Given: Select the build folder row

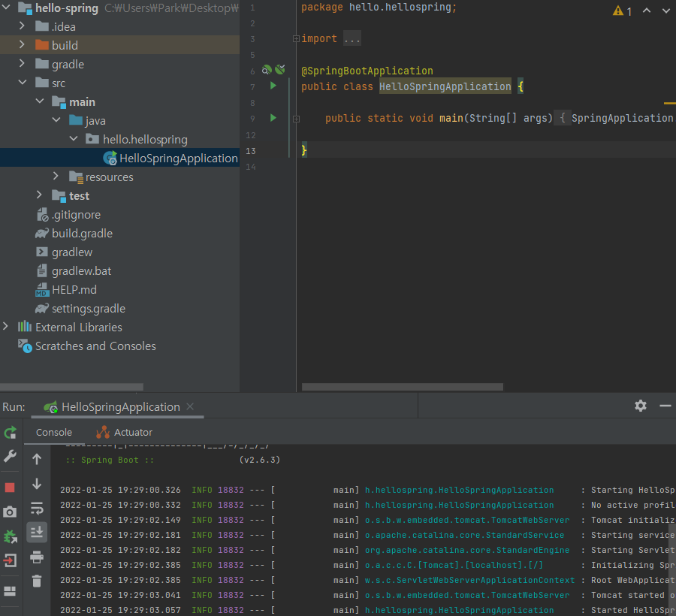Looking at the screenshot, I should coord(119,45).
